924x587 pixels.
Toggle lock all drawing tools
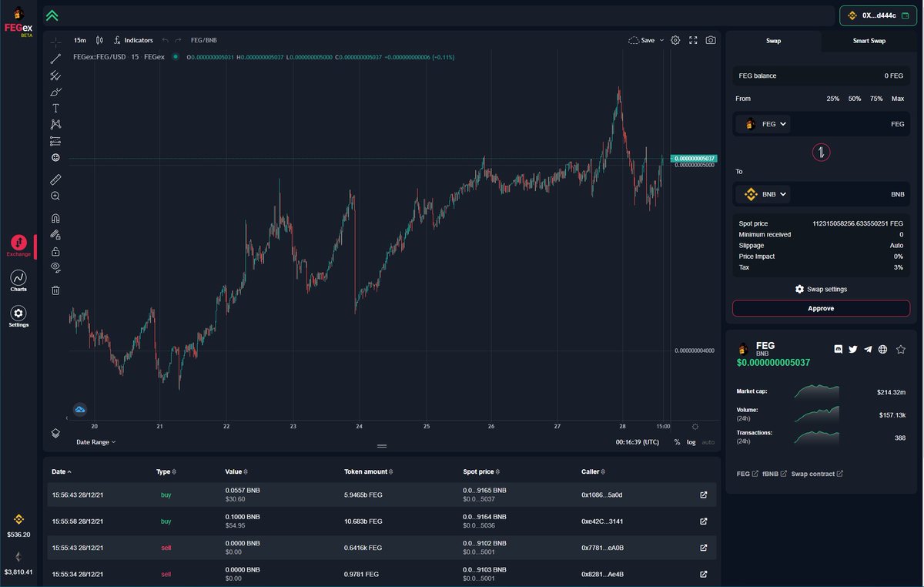pos(55,251)
